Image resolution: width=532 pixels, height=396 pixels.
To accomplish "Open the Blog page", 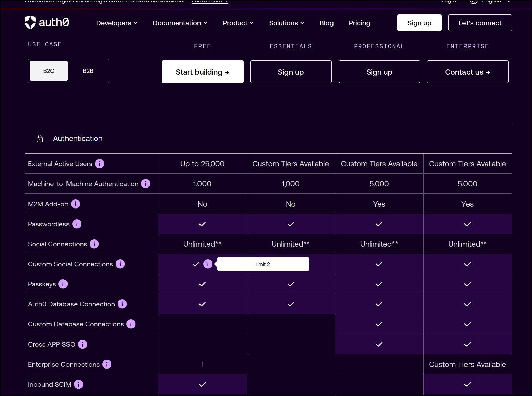I will click(x=327, y=23).
